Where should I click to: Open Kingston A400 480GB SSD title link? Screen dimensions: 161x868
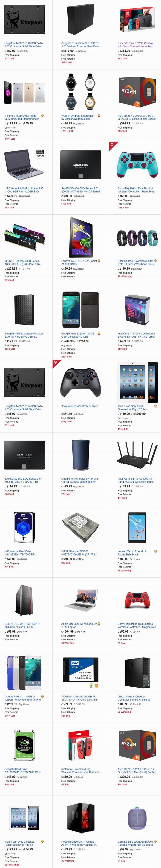coord(23,45)
